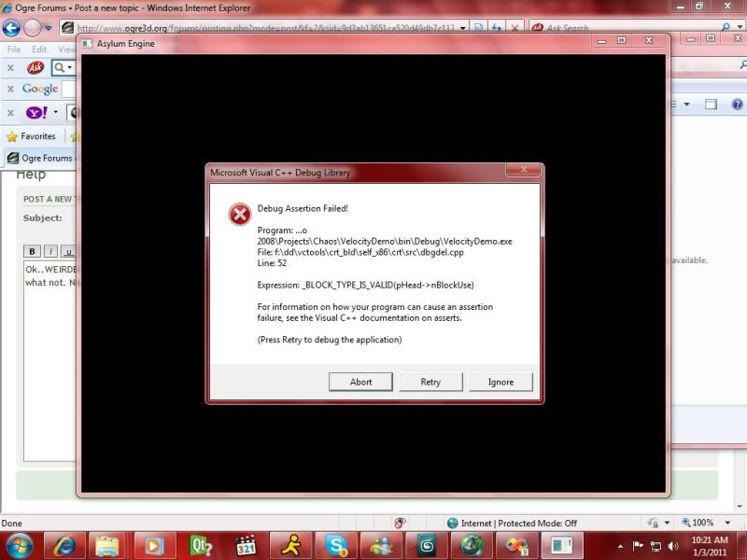Go back in Internet Explorer
The height and width of the screenshot is (560, 747).
(11, 28)
